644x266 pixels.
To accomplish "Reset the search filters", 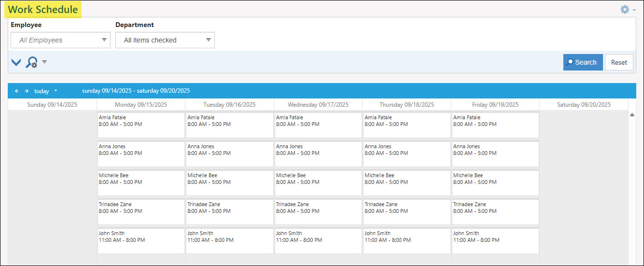I will (618, 62).
